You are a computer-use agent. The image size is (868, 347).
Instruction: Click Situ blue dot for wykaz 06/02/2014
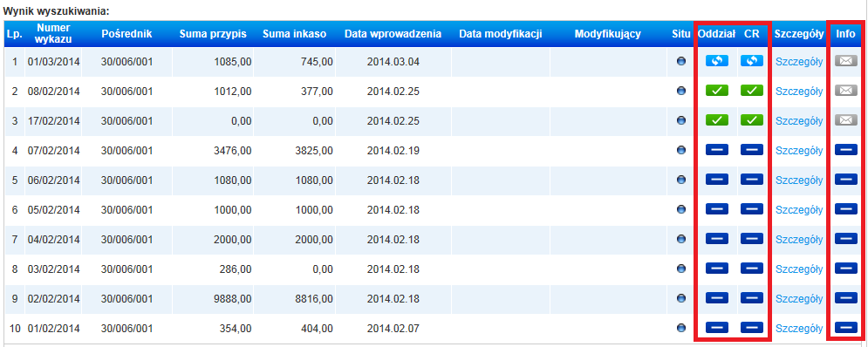[681, 180]
